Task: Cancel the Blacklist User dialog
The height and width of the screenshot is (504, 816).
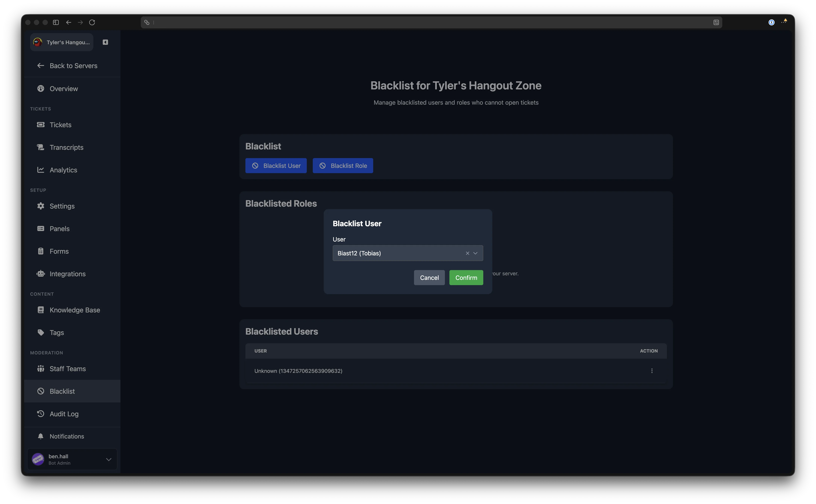Action: pyautogui.click(x=429, y=278)
